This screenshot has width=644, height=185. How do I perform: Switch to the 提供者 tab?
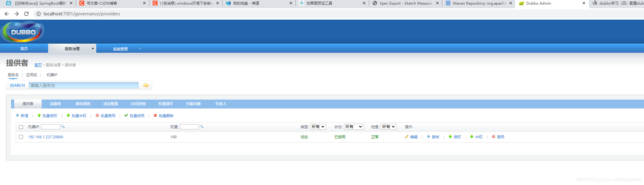pos(28,104)
